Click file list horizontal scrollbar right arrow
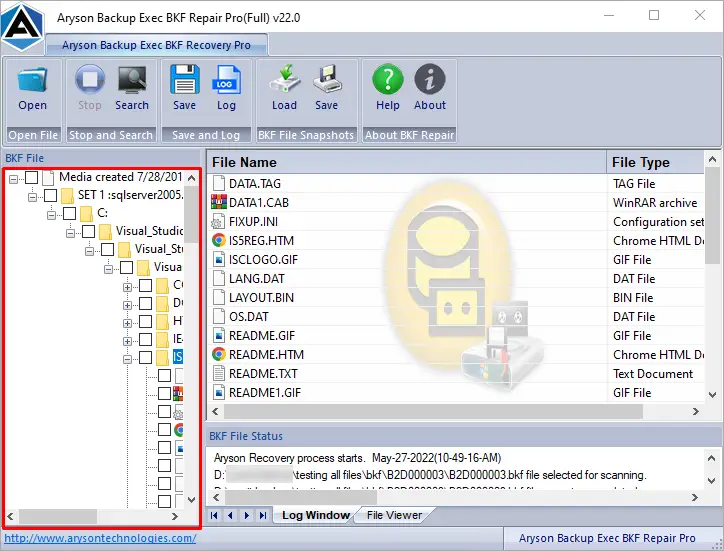This screenshot has width=724, height=551. (696, 411)
